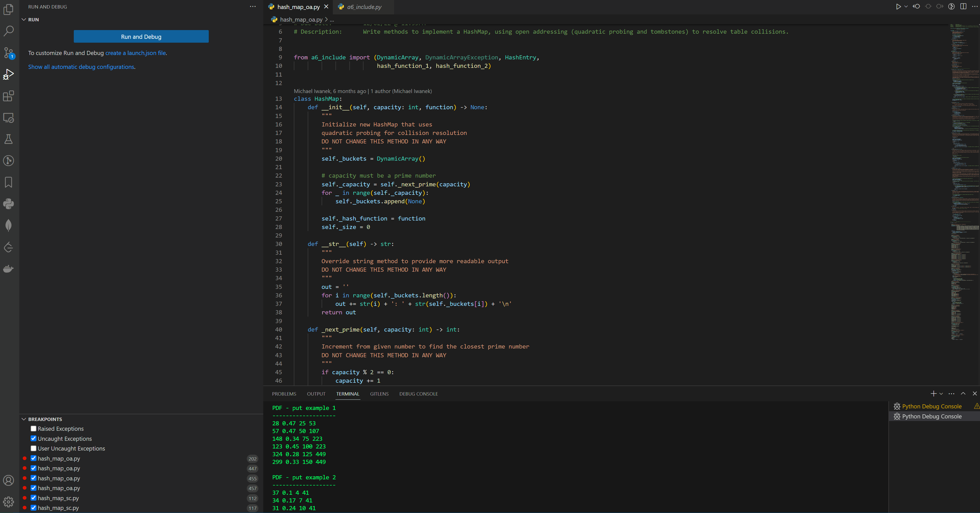Click the new terminal plus icon

click(x=933, y=393)
